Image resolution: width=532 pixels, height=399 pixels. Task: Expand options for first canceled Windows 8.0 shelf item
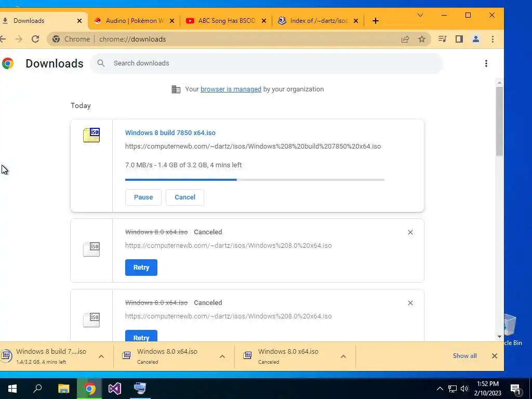222,356
